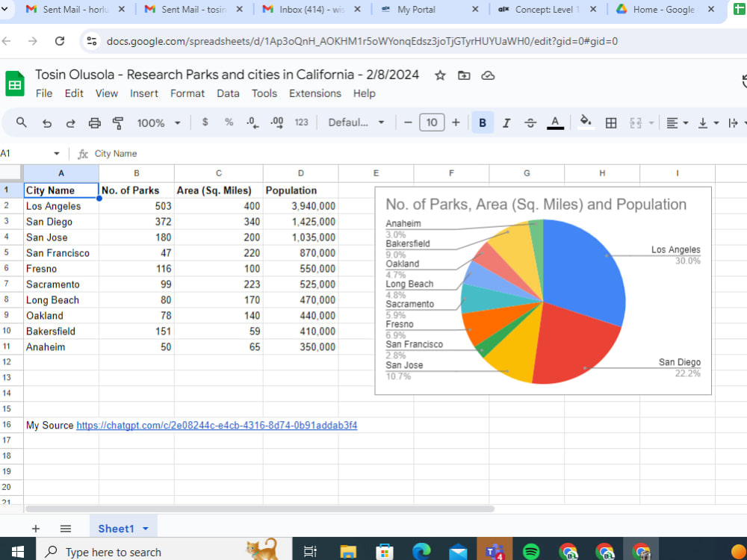The image size is (747, 560).
Task: Open the Windows Start menu
Action: [x=17, y=552]
